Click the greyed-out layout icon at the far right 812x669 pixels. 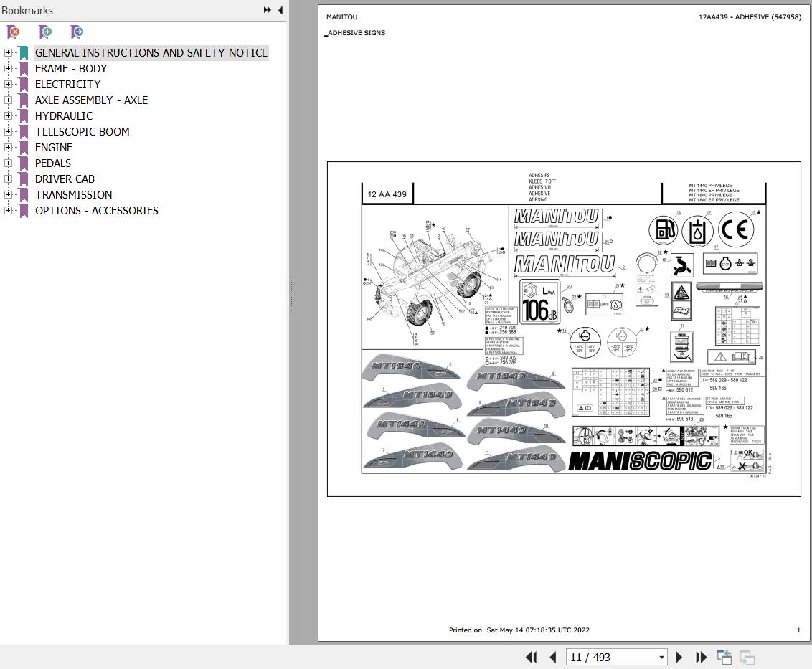click(x=747, y=657)
